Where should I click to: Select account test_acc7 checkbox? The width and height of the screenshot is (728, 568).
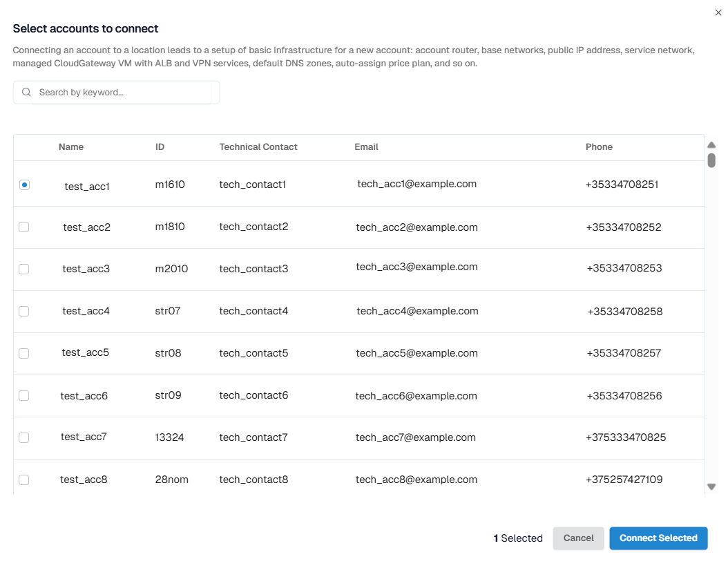click(24, 437)
